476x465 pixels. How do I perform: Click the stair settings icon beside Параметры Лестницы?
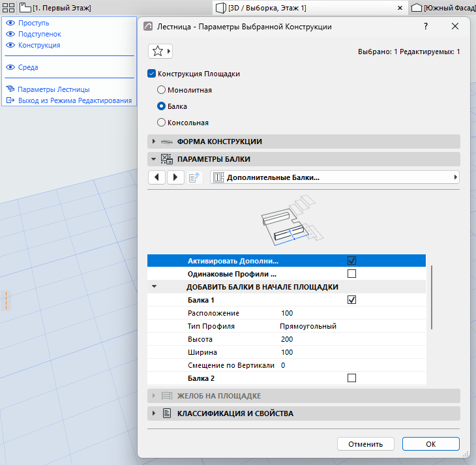[10, 89]
